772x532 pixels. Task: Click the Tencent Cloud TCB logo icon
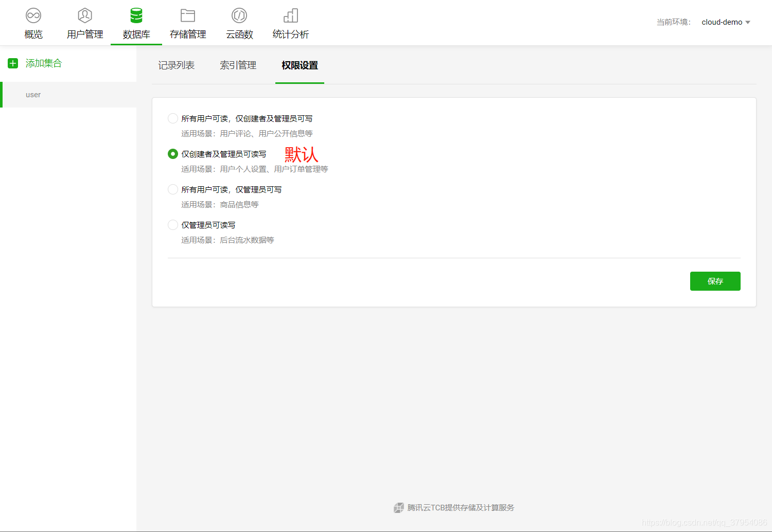[399, 508]
